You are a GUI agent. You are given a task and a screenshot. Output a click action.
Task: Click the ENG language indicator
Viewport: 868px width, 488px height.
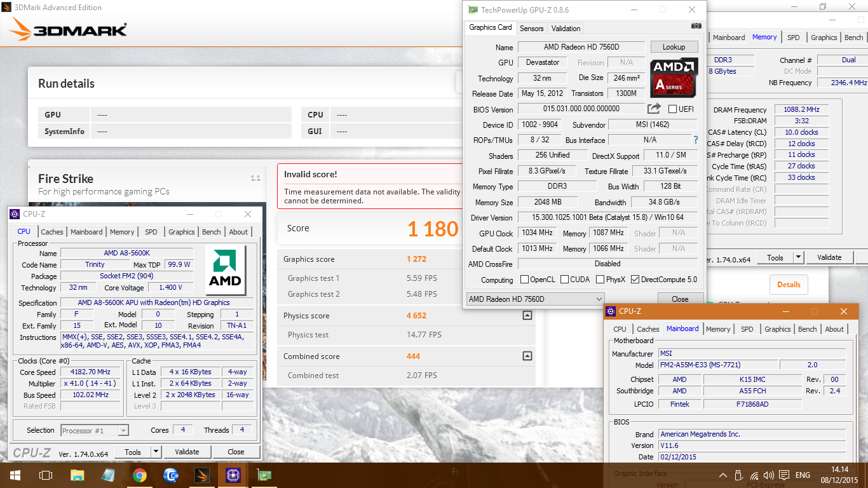click(x=803, y=475)
